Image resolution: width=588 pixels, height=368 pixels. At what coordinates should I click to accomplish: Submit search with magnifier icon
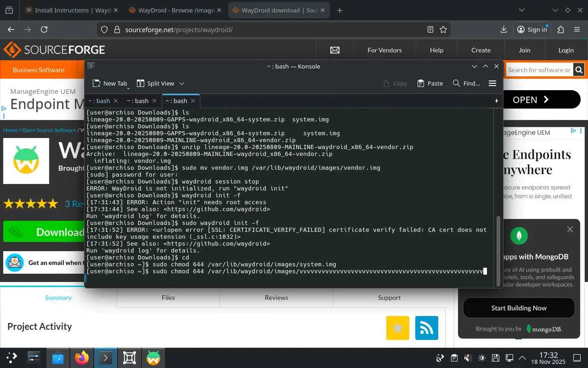(x=579, y=70)
